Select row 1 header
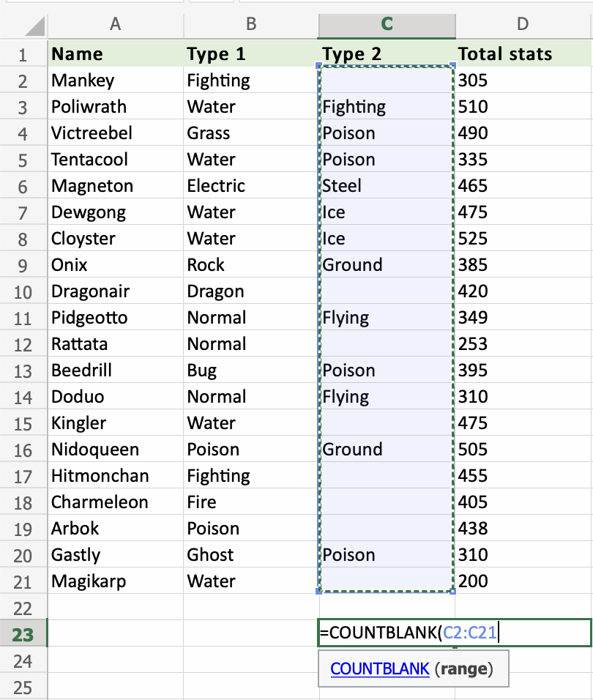 (x=23, y=53)
